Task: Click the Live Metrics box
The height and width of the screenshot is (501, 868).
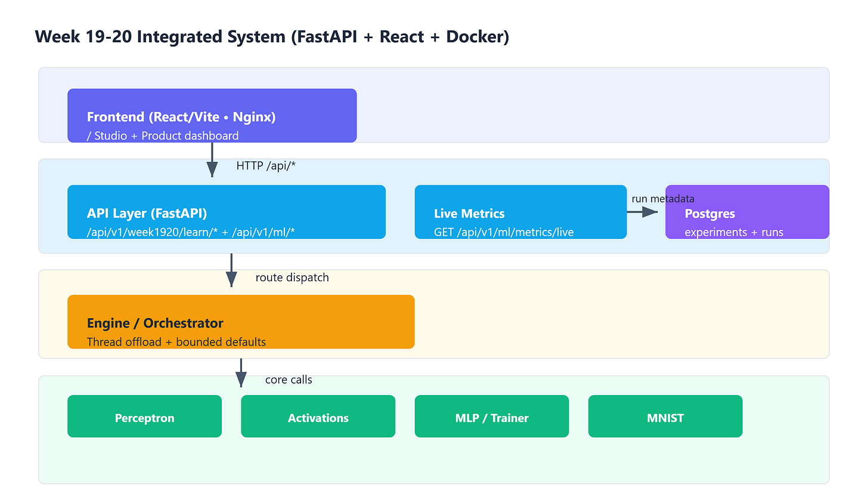Action: (520, 212)
